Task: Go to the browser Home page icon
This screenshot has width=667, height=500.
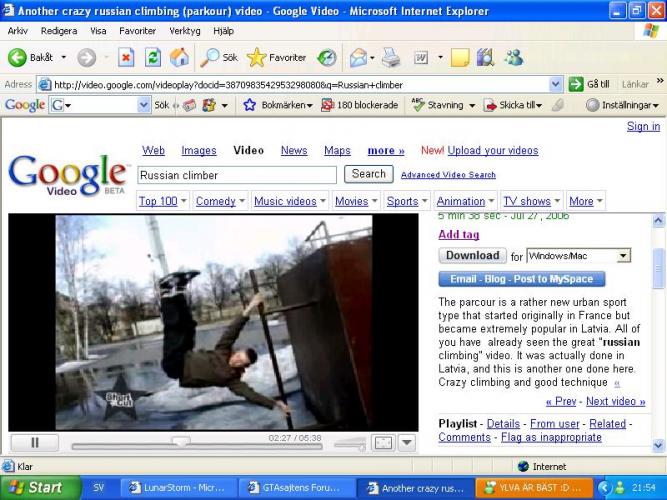Action: click(180, 58)
